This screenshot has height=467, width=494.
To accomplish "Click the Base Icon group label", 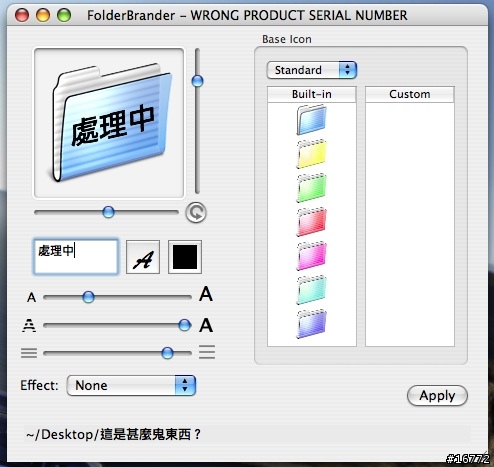I will (287, 39).
